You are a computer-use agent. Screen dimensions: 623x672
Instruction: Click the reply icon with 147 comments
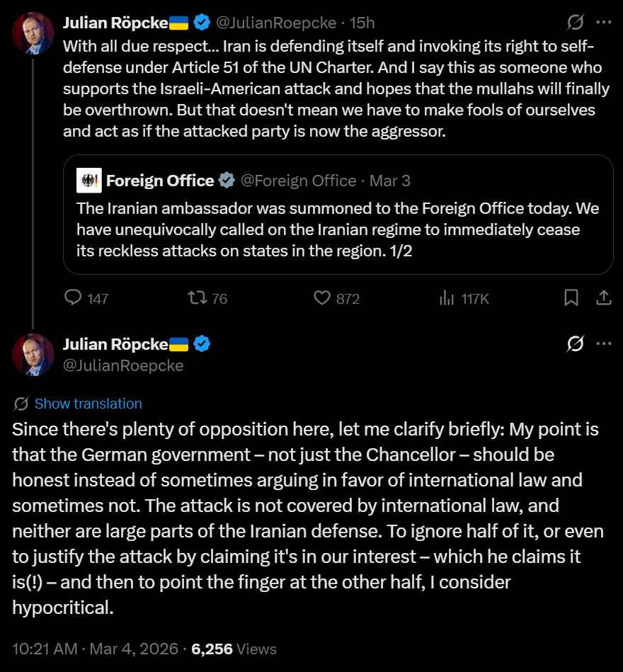coord(74,298)
